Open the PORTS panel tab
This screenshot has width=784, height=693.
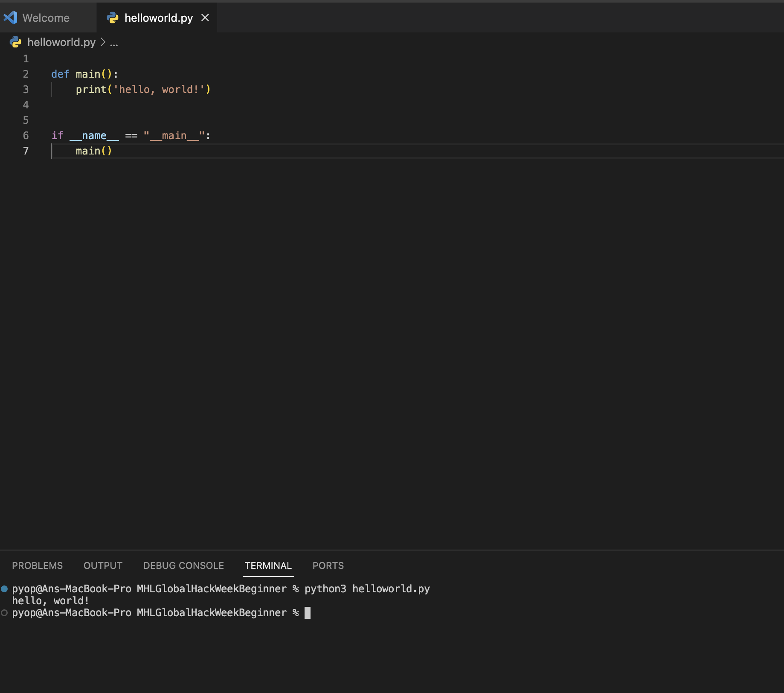pyautogui.click(x=328, y=565)
